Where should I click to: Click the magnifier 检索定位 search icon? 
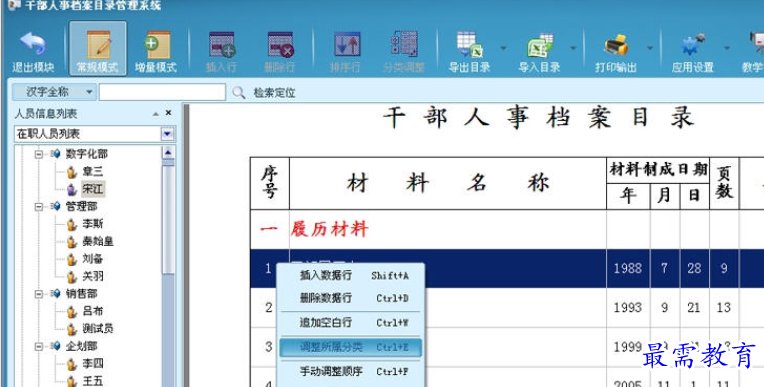point(238,92)
